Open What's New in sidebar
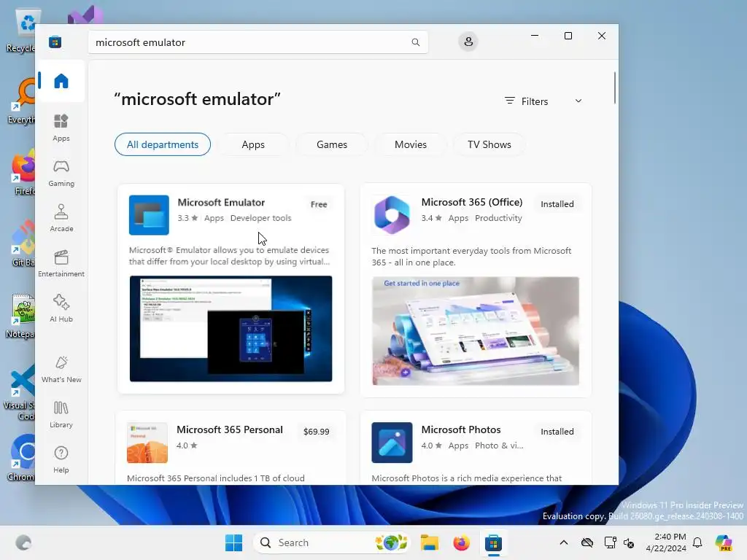747x560 pixels. (61, 370)
